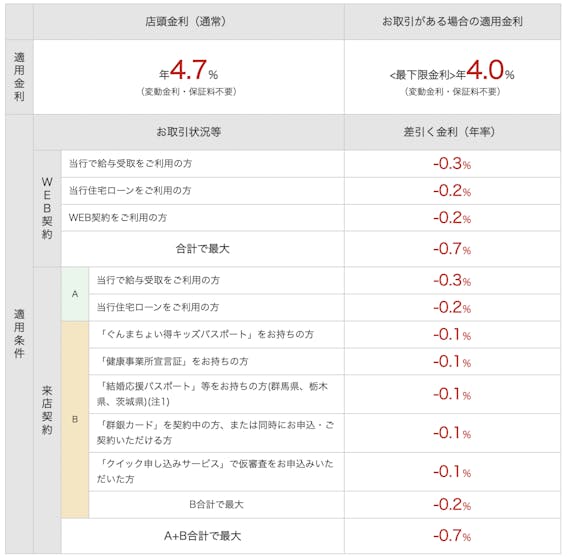The width and height of the screenshot is (570, 557).
Task: Click the 適用条件 vertical label
Action: [19, 334]
